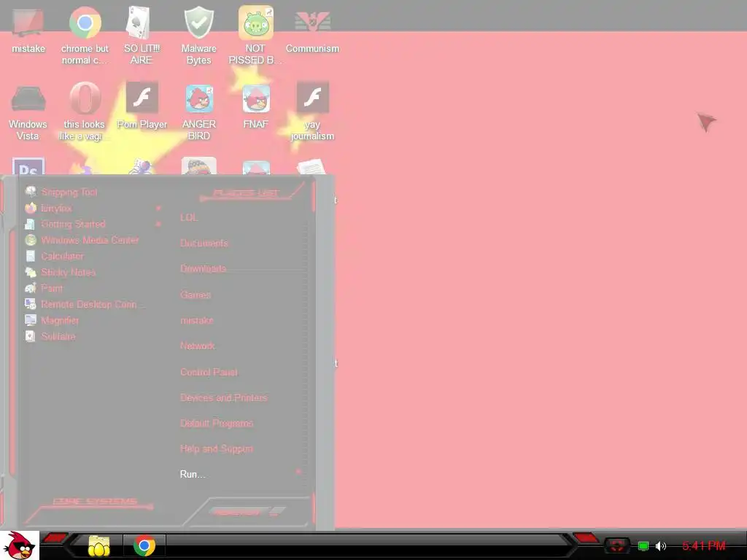
Task: Open the arrow beside the Reactor button
Action: pos(278,512)
